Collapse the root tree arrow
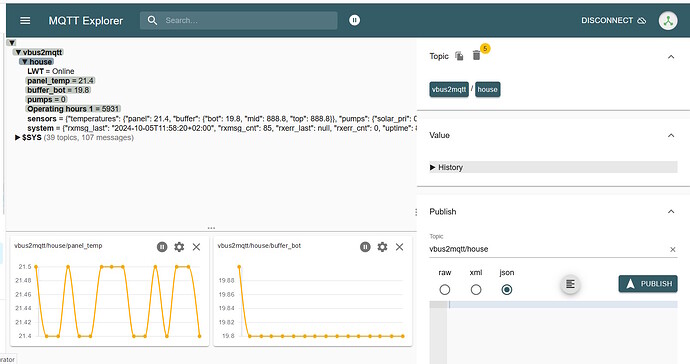The height and width of the screenshot is (364, 690). [12, 43]
